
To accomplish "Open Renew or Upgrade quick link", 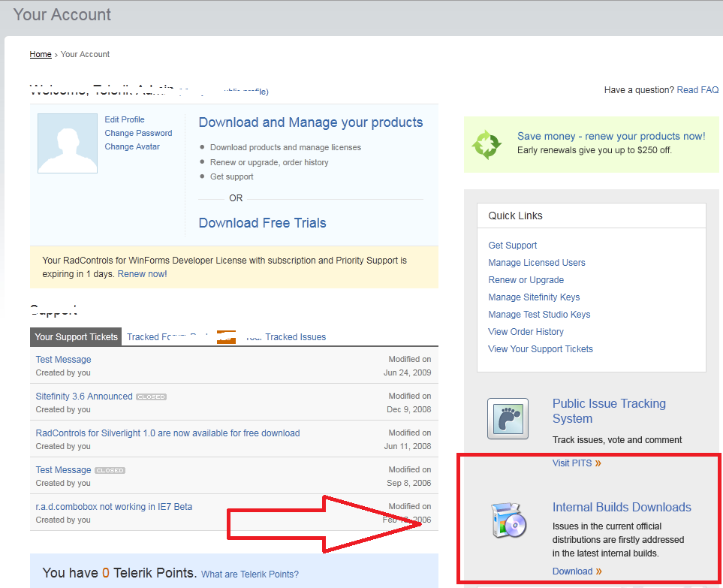I will [x=526, y=280].
